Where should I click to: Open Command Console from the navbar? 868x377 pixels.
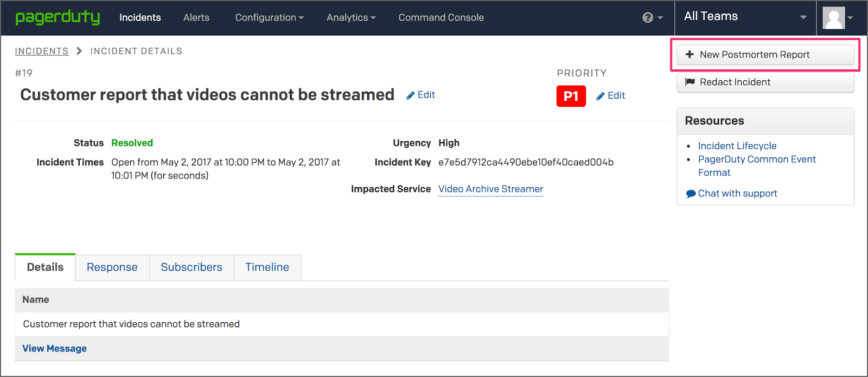click(x=441, y=17)
